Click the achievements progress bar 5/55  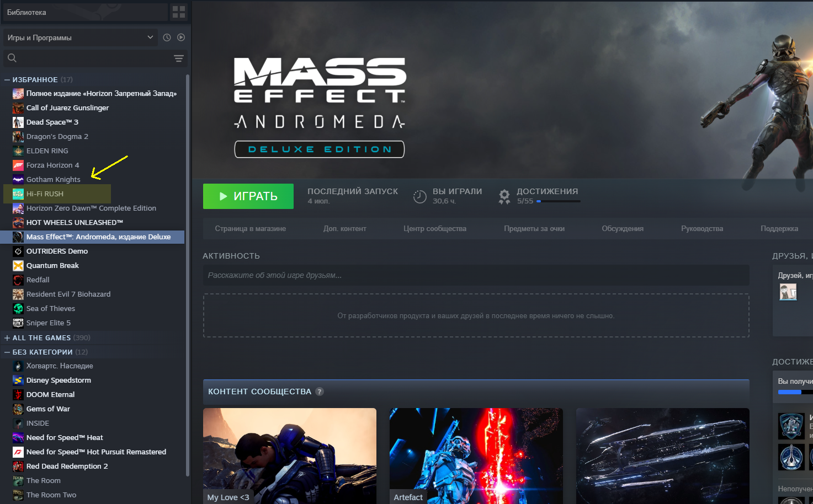(558, 201)
